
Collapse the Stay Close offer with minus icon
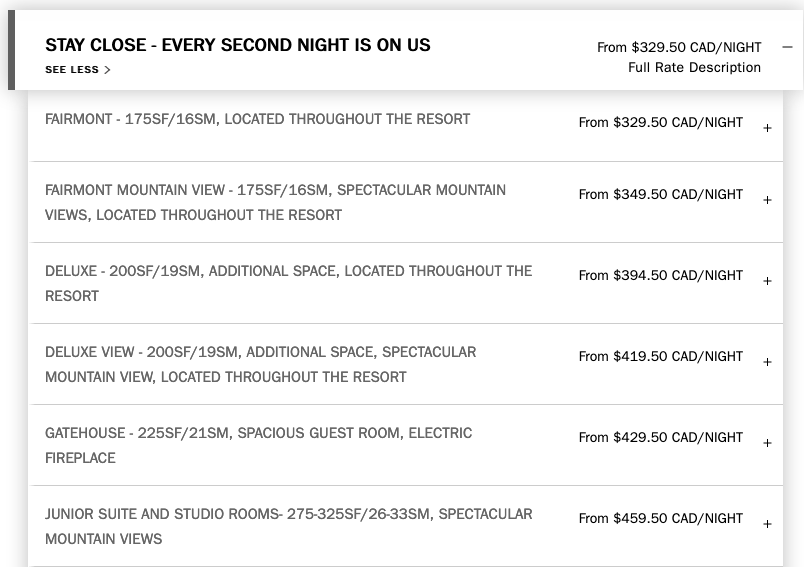[x=787, y=48]
